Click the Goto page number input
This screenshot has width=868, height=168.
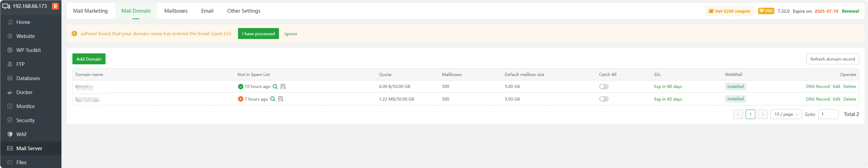828,114
